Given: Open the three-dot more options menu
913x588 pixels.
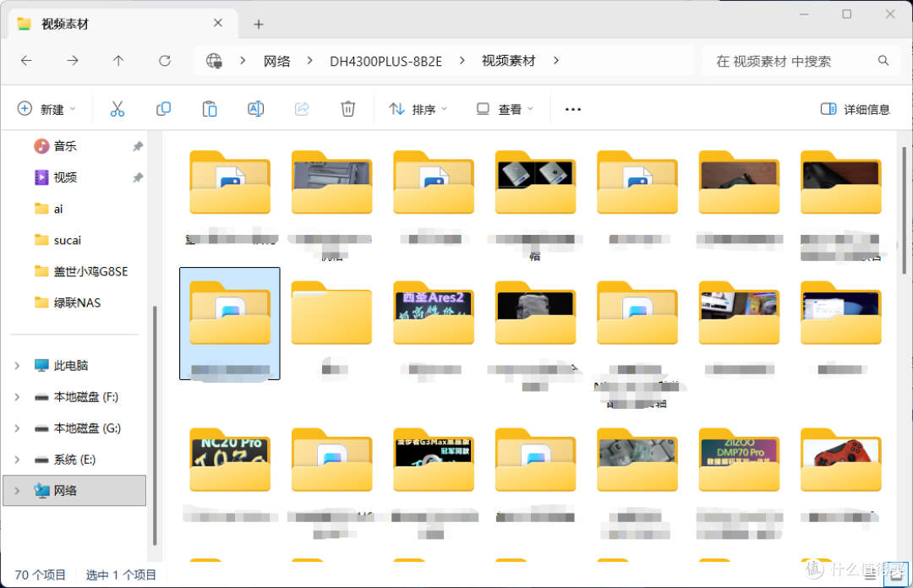Looking at the screenshot, I should [573, 110].
